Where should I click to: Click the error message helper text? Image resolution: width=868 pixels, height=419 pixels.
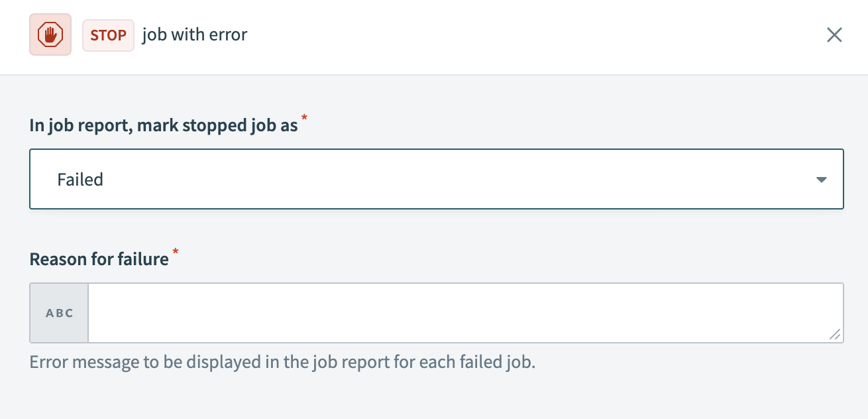(282, 363)
